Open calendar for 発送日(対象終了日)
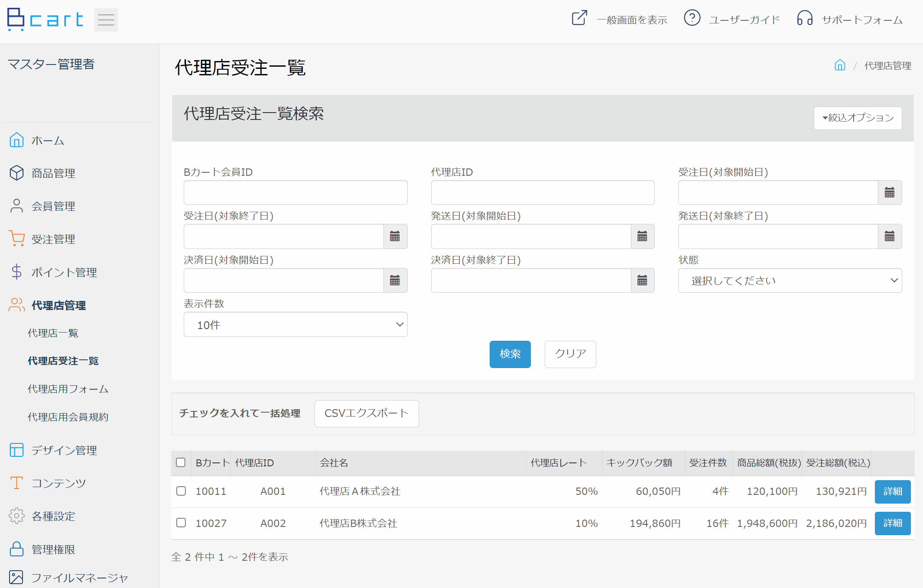This screenshot has width=923, height=588. coord(890,236)
